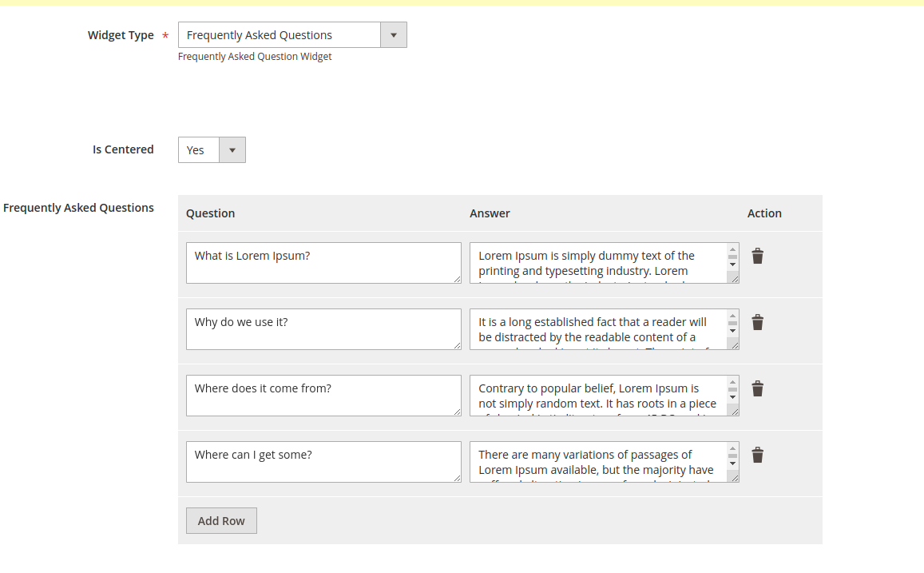Delete the 'Where does it come from?' FAQ row
924x573 pixels.
[x=756, y=388]
